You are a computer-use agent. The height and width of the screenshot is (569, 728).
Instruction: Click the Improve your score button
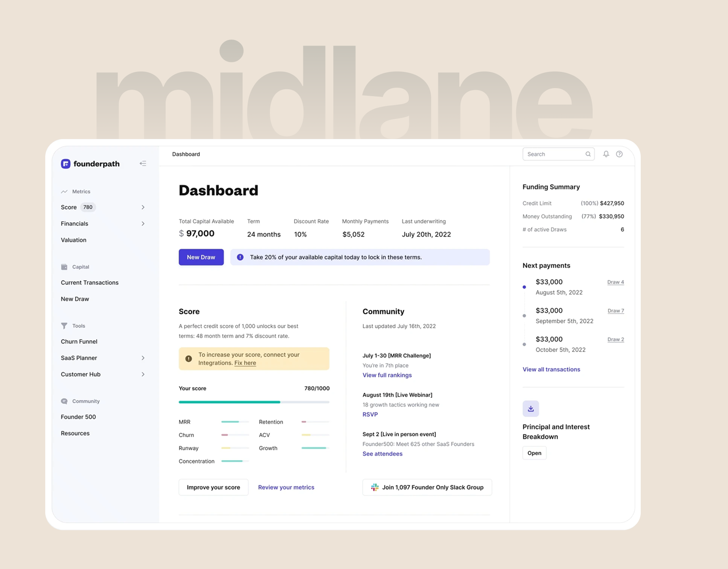213,487
